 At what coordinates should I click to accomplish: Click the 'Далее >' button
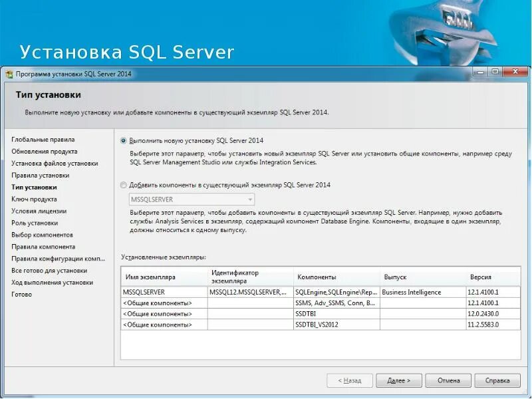398,380
